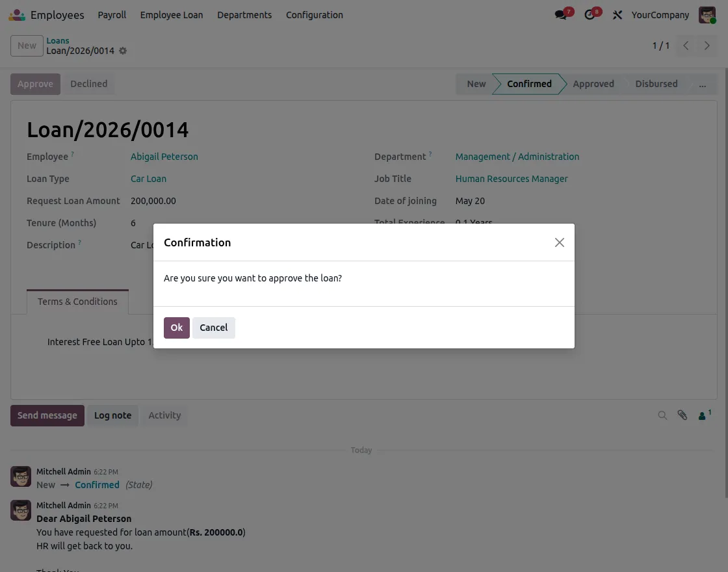Click the YourCompany company switcher
This screenshot has height=572, width=728.
(660, 15)
